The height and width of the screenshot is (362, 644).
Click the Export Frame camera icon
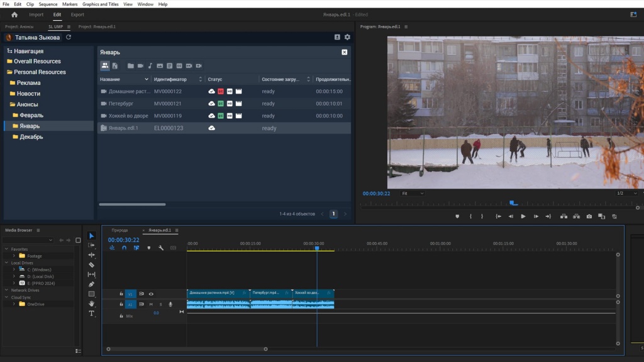tap(589, 216)
